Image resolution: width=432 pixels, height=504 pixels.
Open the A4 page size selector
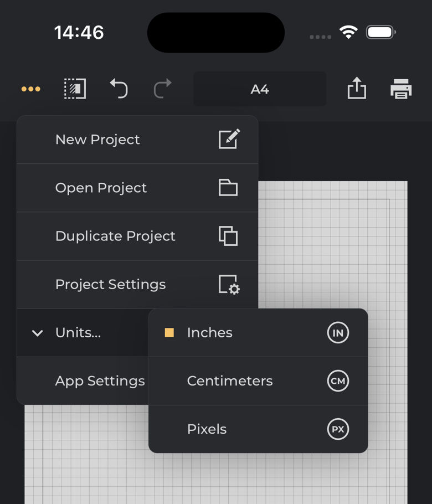coord(260,89)
